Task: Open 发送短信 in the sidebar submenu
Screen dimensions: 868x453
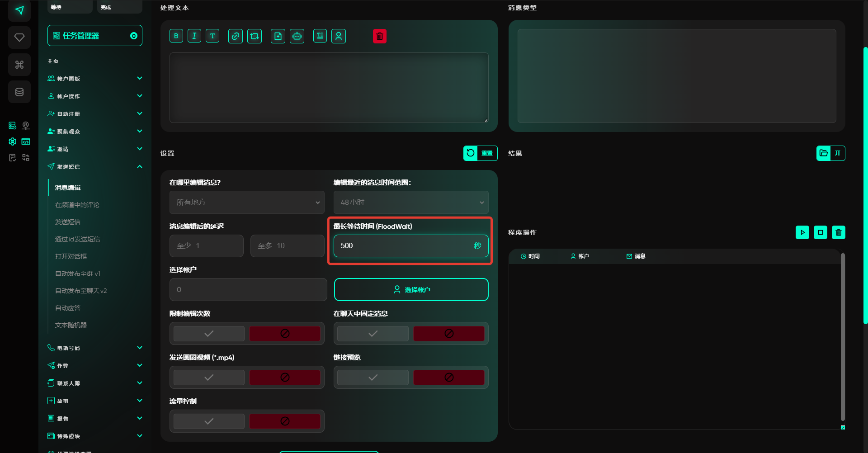Action: pyautogui.click(x=68, y=222)
